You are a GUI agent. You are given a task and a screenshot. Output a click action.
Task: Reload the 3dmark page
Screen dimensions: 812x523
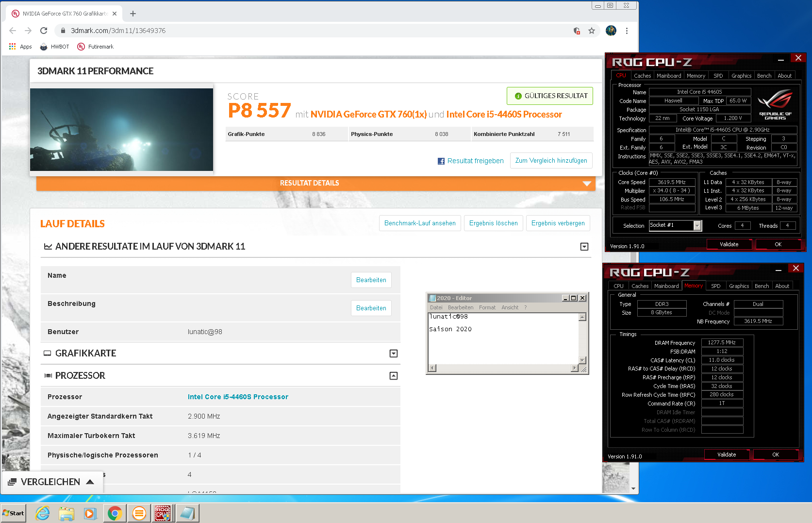coord(44,31)
